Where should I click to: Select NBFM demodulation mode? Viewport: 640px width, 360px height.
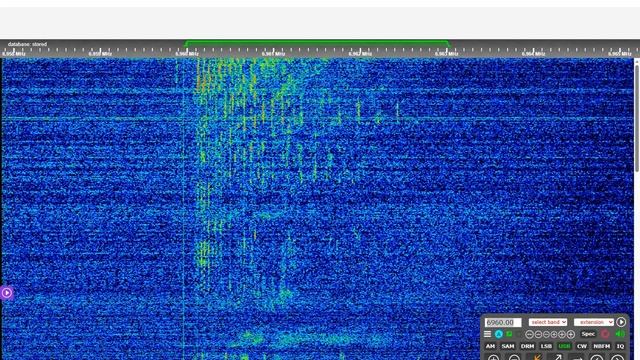point(602,346)
